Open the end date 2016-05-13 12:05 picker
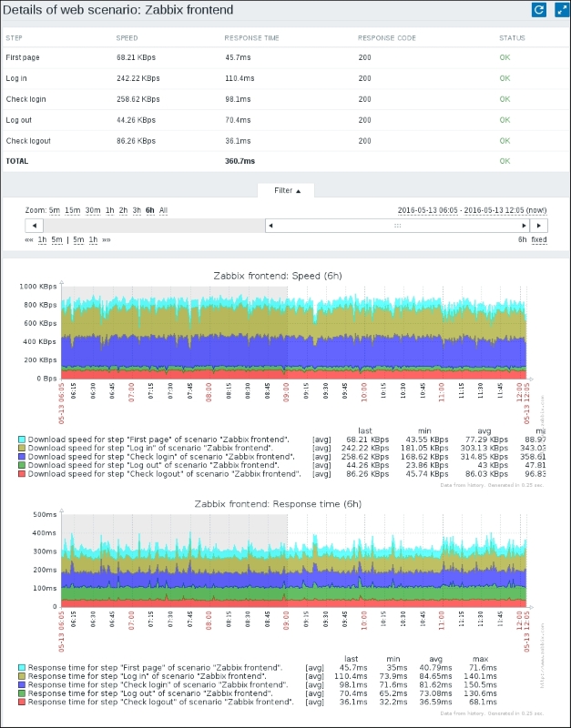 [496, 210]
